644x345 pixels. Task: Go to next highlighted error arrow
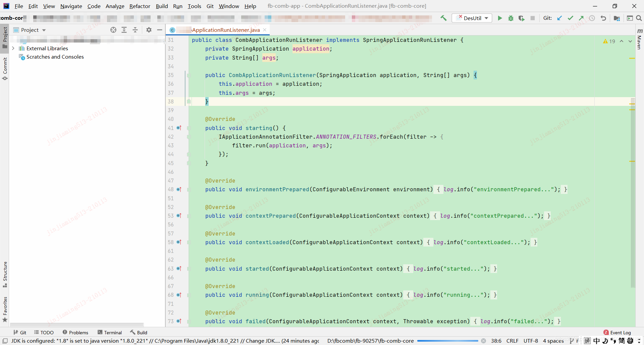630,41
